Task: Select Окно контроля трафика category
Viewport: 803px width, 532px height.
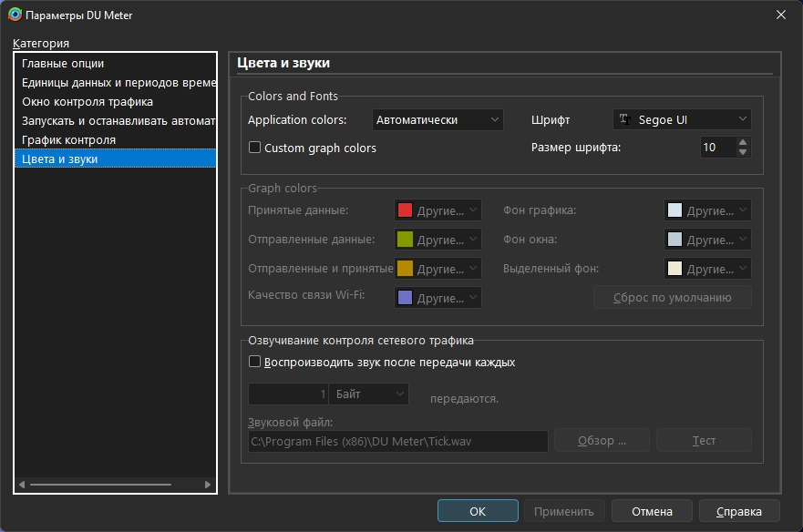Action: pyautogui.click(x=88, y=102)
